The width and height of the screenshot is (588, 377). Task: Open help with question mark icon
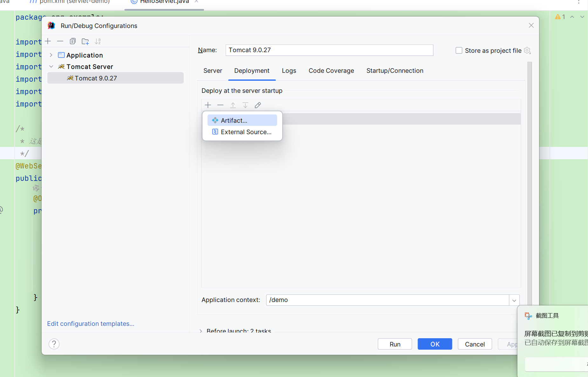[54, 344]
